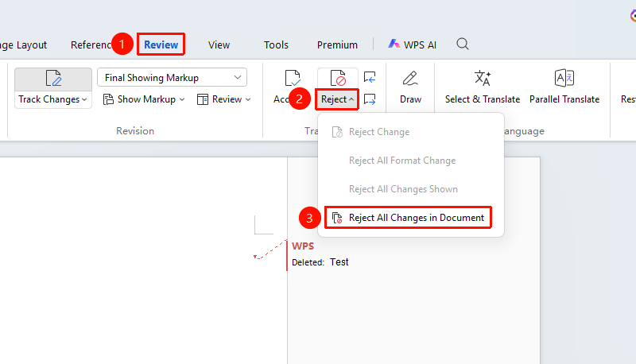
Task: Launch WPS AI from the ribbon
Action: [412, 45]
